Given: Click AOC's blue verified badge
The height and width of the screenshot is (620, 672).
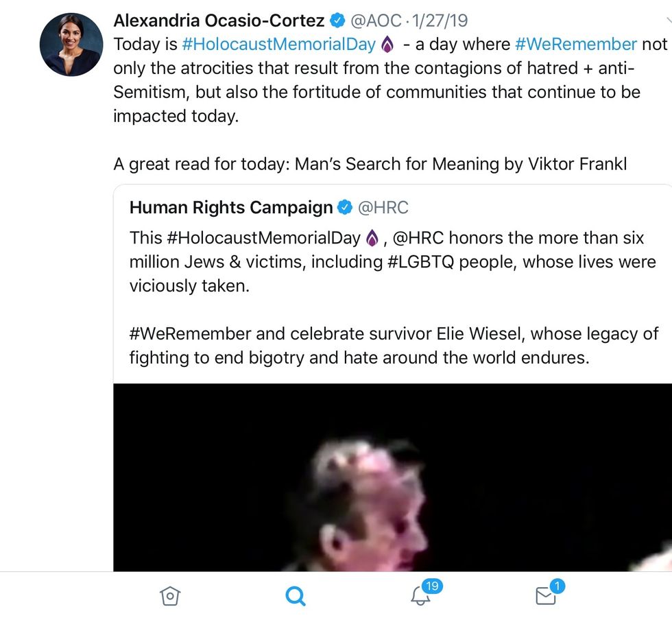Looking at the screenshot, I should pyautogui.click(x=337, y=21).
